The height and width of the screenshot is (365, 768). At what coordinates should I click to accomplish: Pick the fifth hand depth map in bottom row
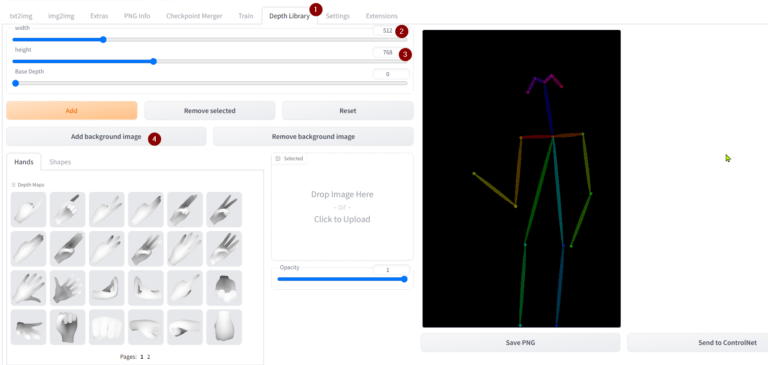[x=185, y=327]
